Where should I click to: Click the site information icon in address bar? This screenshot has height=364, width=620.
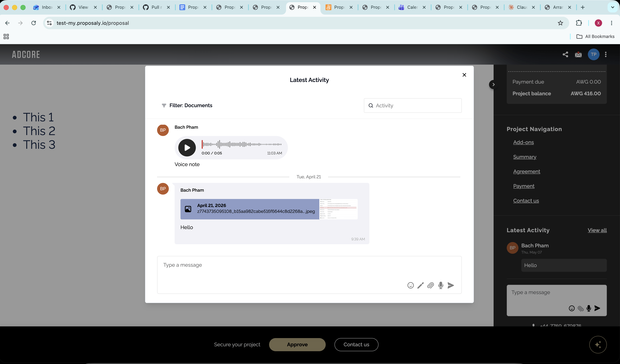coord(49,23)
